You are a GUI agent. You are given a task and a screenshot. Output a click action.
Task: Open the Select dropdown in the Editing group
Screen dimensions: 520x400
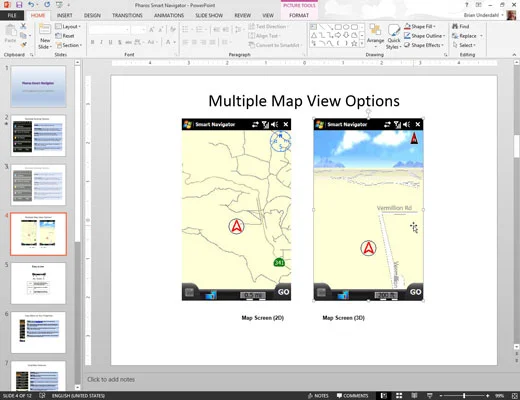[464, 45]
